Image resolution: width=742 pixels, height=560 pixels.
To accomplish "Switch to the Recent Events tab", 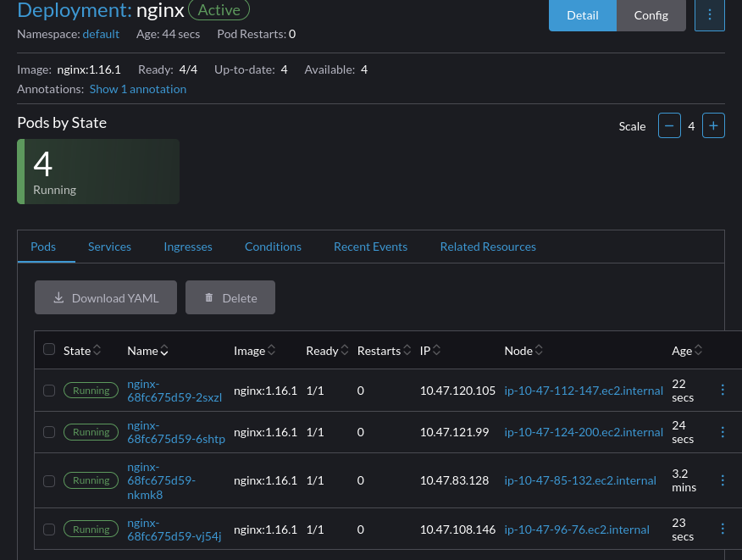I will (370, 247).
